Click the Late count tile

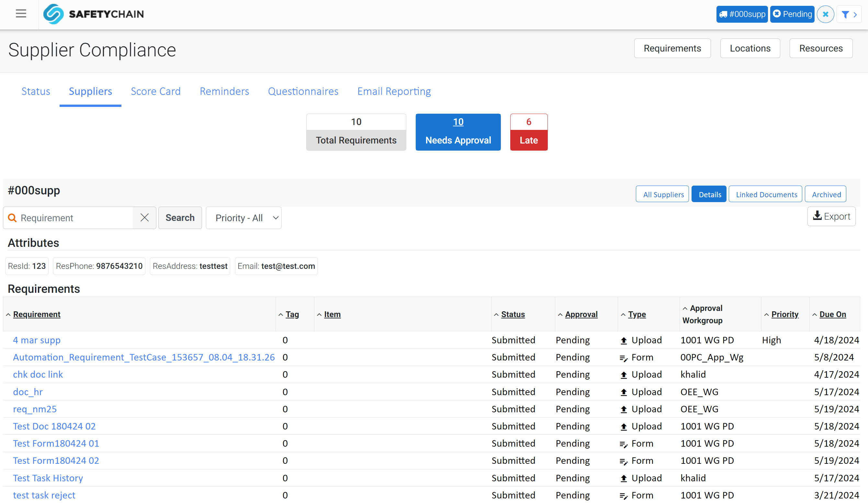click(529, 132)
